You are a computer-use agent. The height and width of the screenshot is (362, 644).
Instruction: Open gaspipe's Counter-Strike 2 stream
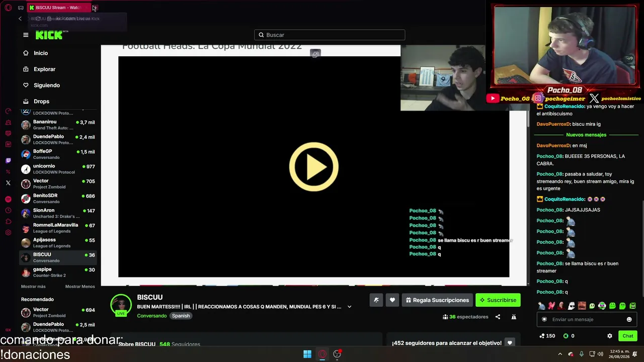pyautogui.click(x=58, y=272)
